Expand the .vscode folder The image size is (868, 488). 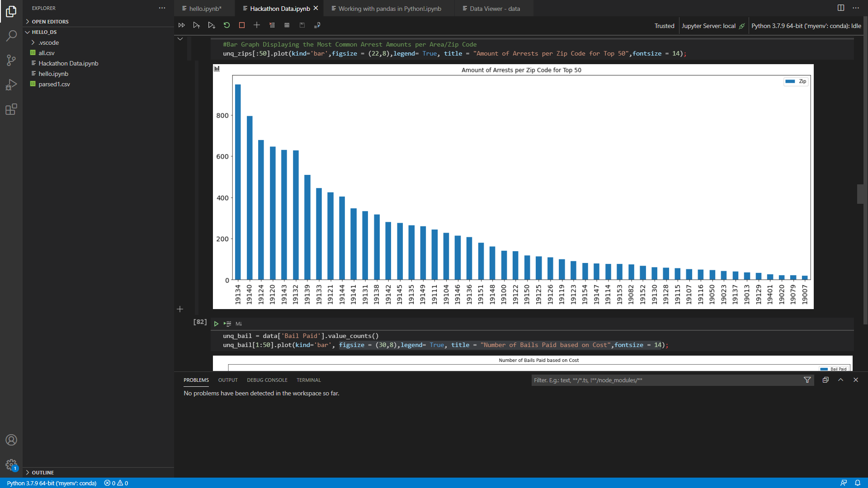[48, 42]
